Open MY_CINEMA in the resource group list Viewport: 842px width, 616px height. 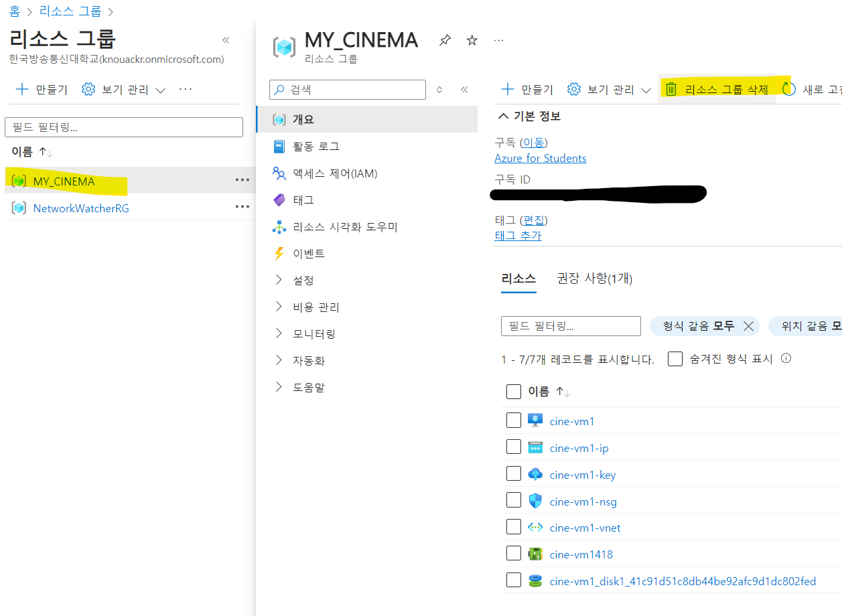(64, 181)
